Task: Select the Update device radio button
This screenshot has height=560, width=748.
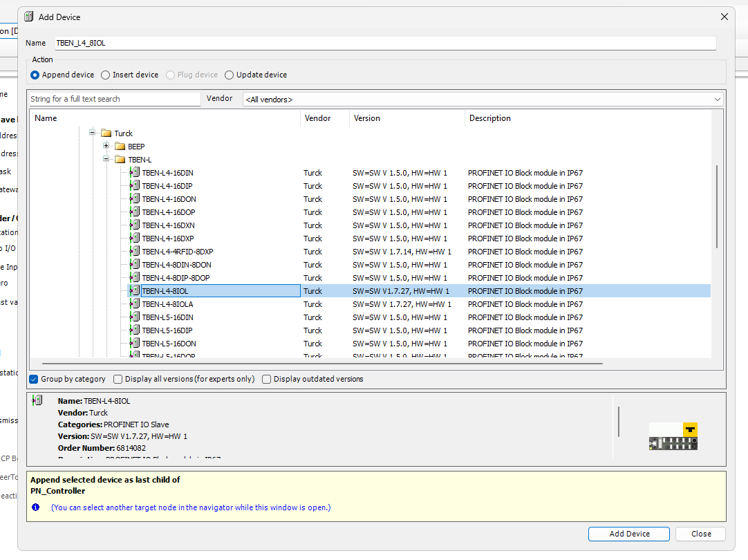Action: [x=229, y=75]
